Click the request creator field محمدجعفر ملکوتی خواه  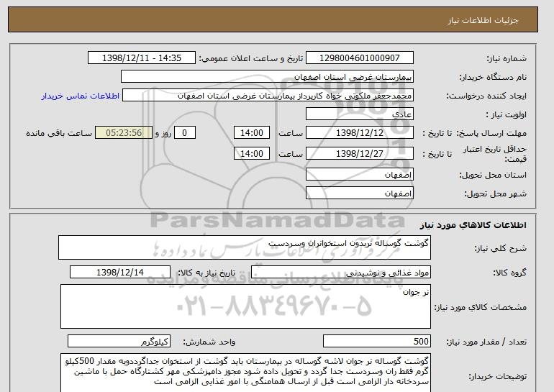tap(268, 96)
